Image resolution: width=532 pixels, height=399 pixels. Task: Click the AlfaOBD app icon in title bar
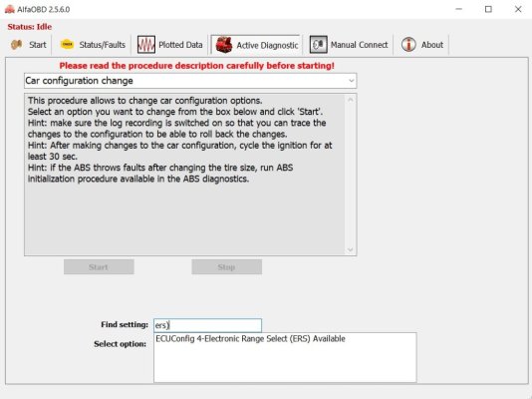(10, 9)
